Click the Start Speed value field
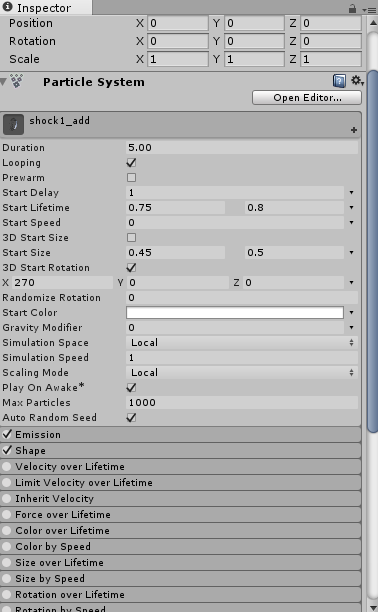Screen dimensions: 378x612 click(x=235, y=222)
